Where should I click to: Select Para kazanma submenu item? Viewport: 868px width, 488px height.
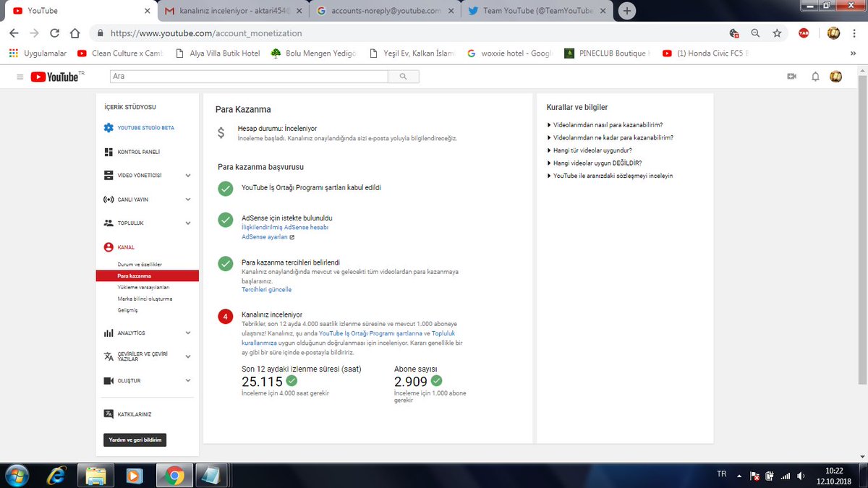(147, 275)
